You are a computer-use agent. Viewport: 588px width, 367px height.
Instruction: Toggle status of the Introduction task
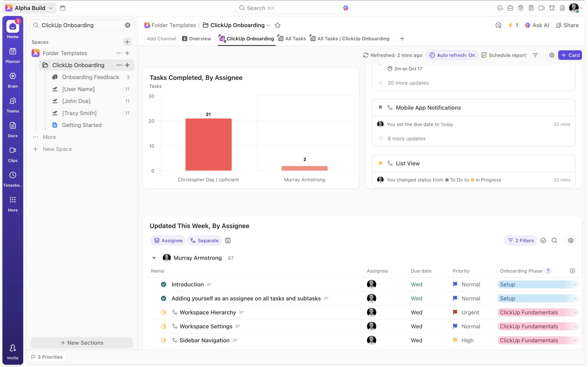click(164, 284)
